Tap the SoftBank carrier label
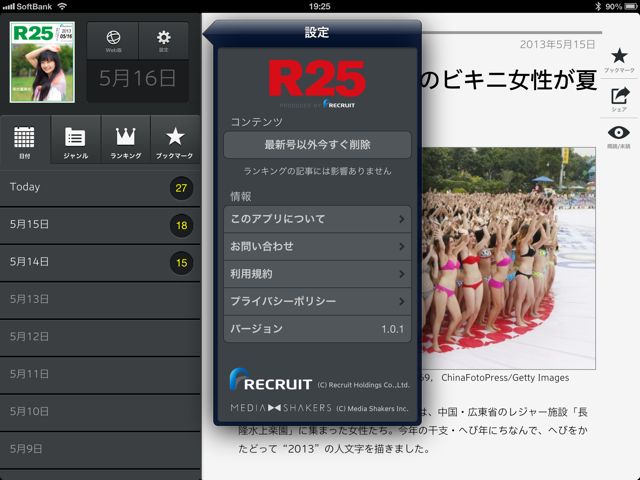The image size is (640, 480). tap(34, 6)
